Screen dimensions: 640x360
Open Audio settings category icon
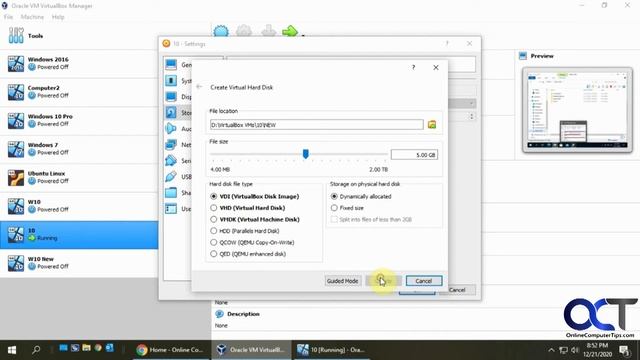171,128
